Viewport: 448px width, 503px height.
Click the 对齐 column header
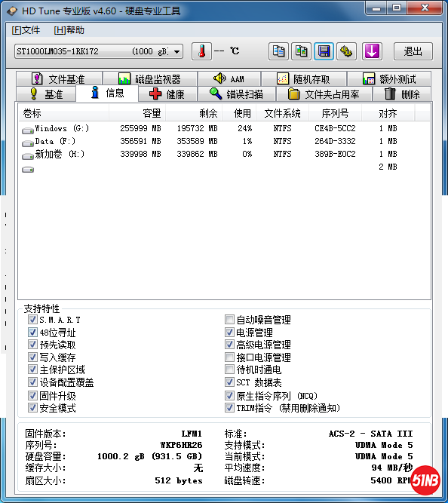coord(388,113)
